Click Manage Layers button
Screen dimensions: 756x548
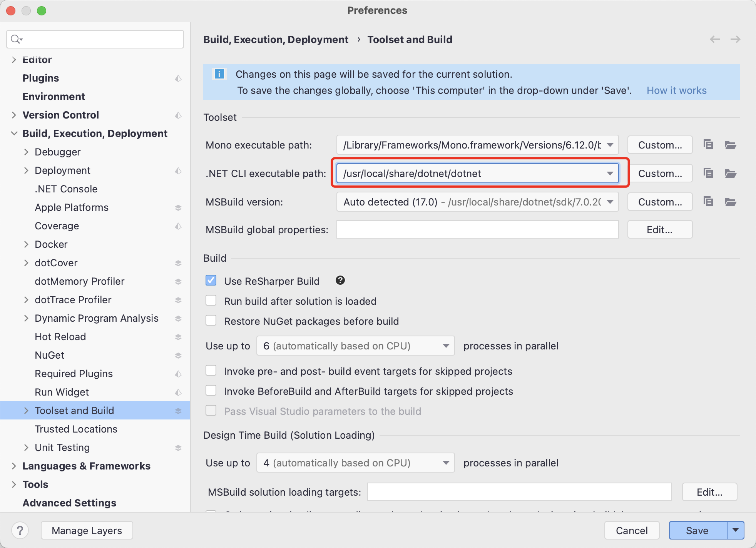pyautogui.click(x=87, y=531)
